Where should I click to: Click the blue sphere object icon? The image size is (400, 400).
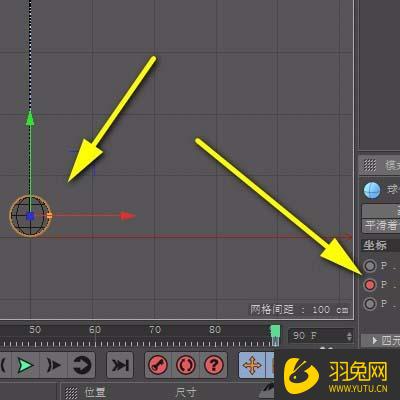(x=372, y=191)
